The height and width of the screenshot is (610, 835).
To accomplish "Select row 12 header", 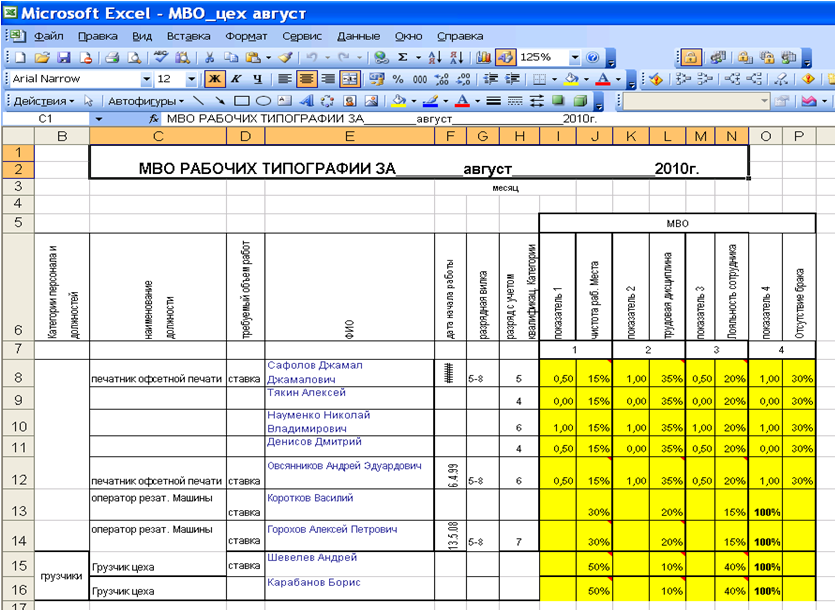I will (18, 473).
